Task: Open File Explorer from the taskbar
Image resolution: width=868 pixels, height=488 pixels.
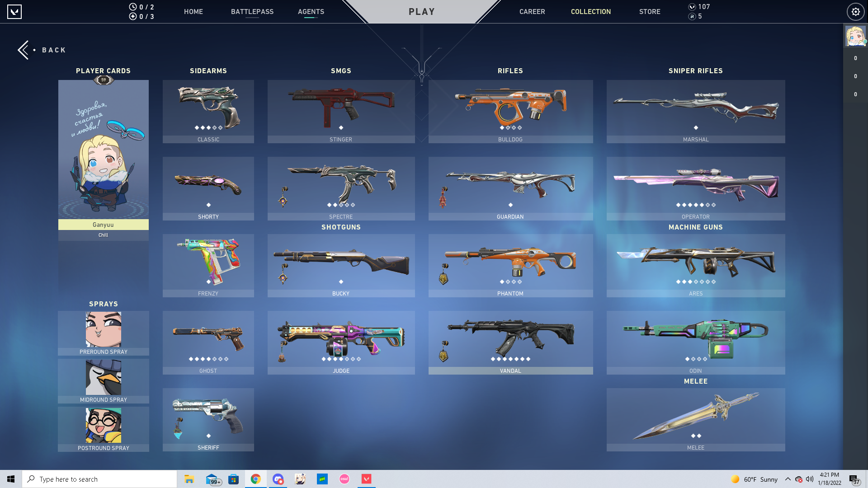Action: tap(189, 479)
